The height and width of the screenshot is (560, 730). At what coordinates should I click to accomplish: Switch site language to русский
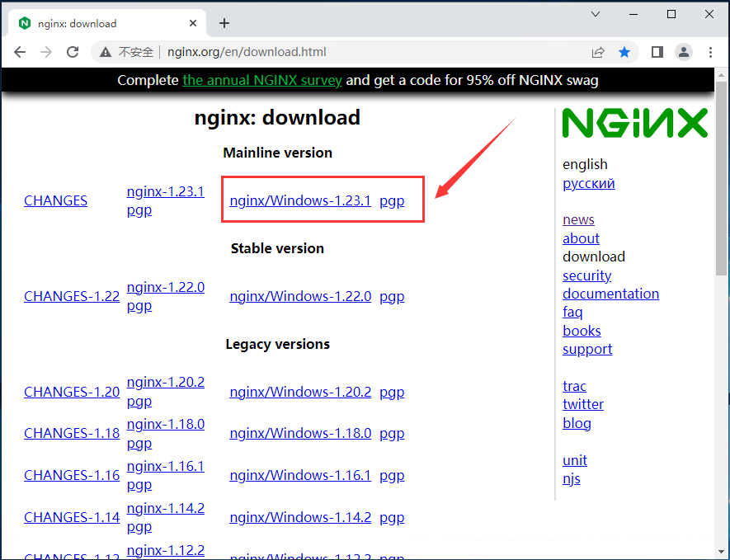[588, 182]
